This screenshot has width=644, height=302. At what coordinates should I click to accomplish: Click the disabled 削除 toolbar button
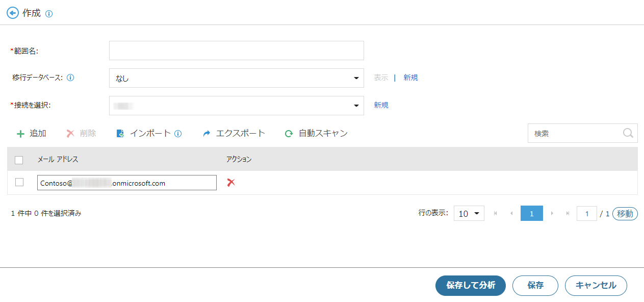[x=81, y=133]
